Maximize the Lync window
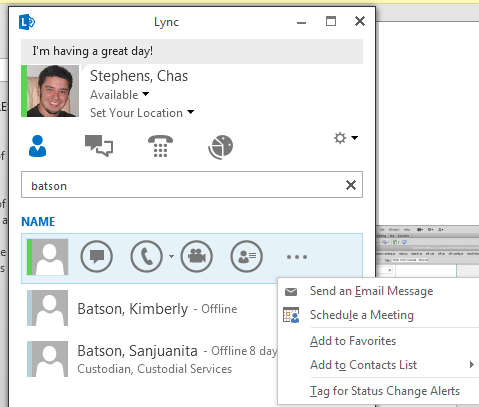This screenshot has height=407, width=479. [x=331, y=21]
